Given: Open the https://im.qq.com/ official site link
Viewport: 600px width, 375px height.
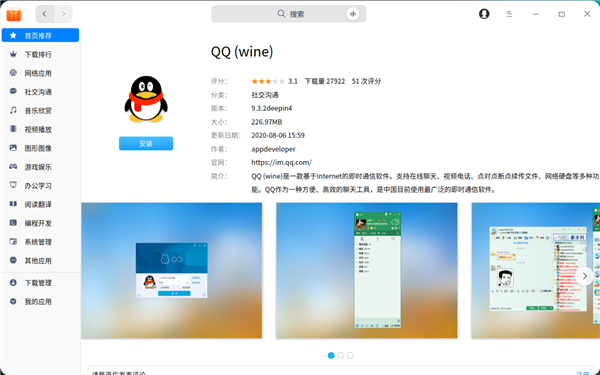Looking at the screenshot, I should click(281, 162).
